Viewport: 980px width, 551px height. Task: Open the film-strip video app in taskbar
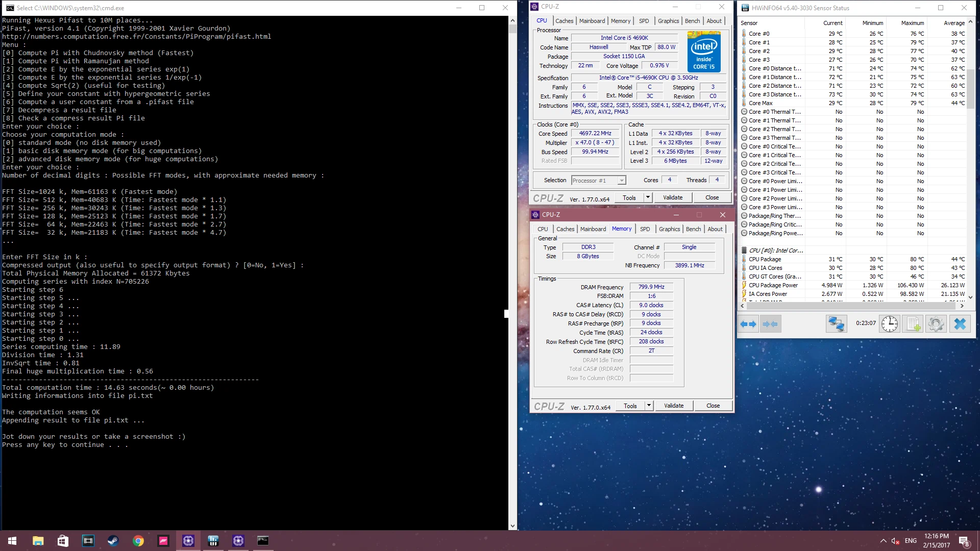[88, 541]
